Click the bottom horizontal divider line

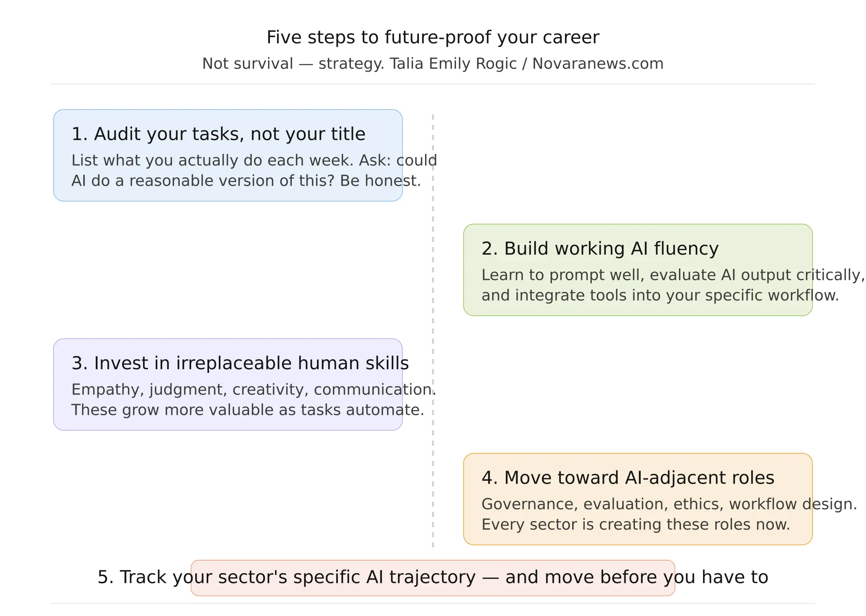pyautogui.click(x=433, y=604)
